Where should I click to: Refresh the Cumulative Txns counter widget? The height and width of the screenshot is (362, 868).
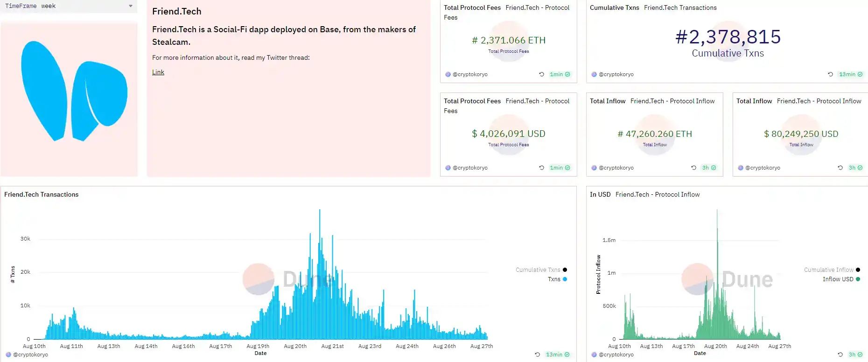(830, 74)
